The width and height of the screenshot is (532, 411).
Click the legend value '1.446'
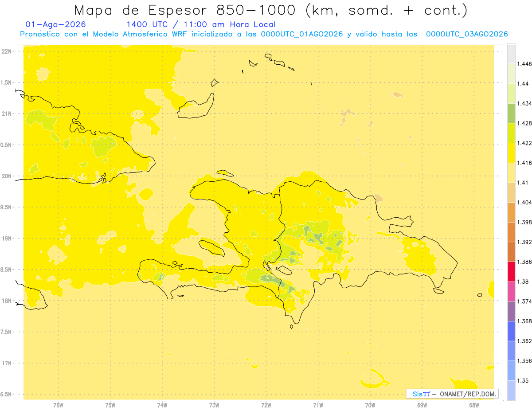(x=524, y=64)
